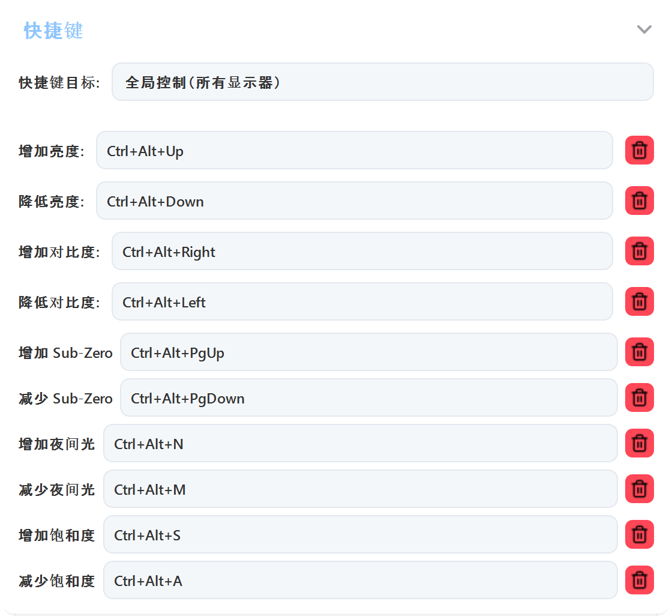This screenshot has height=616, width=672.
Task: Delete the 减少 Sub-Zero shortcut
Action: click(639, 397)
